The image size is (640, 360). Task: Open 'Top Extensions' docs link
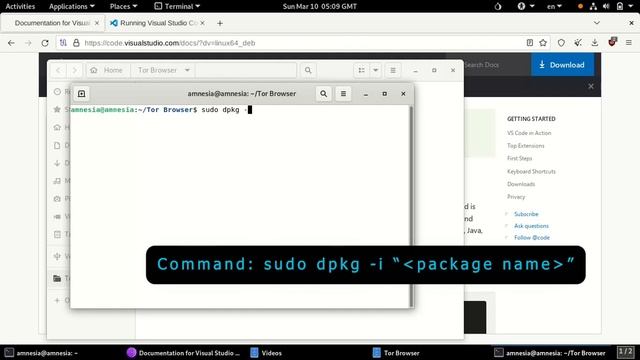point(526,146)
